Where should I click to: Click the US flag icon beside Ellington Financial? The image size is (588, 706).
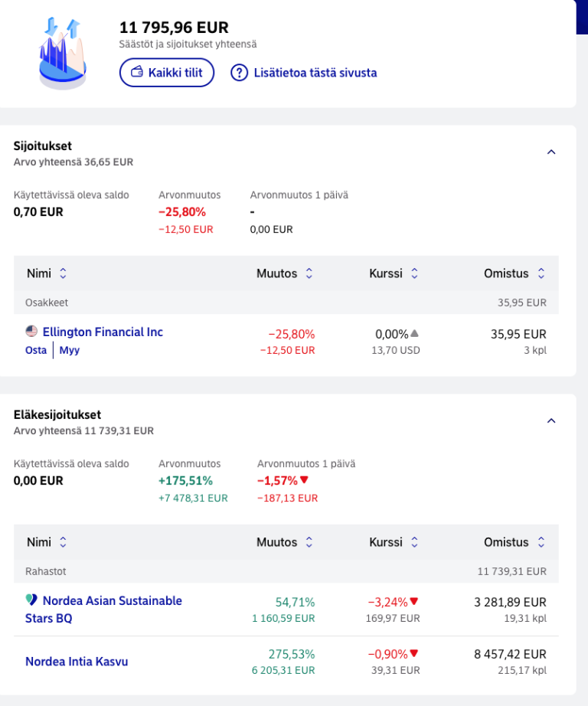(x=31, y=332)
